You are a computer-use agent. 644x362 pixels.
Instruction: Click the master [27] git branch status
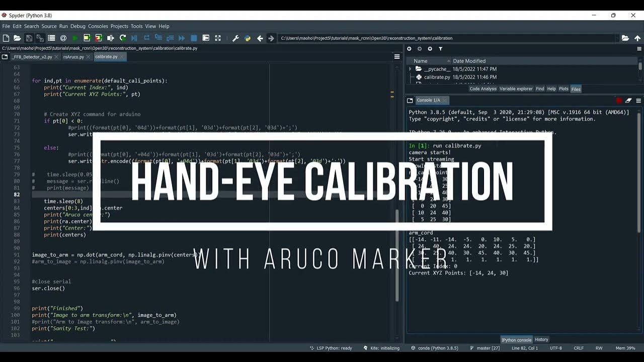click(x=484, y=348)
